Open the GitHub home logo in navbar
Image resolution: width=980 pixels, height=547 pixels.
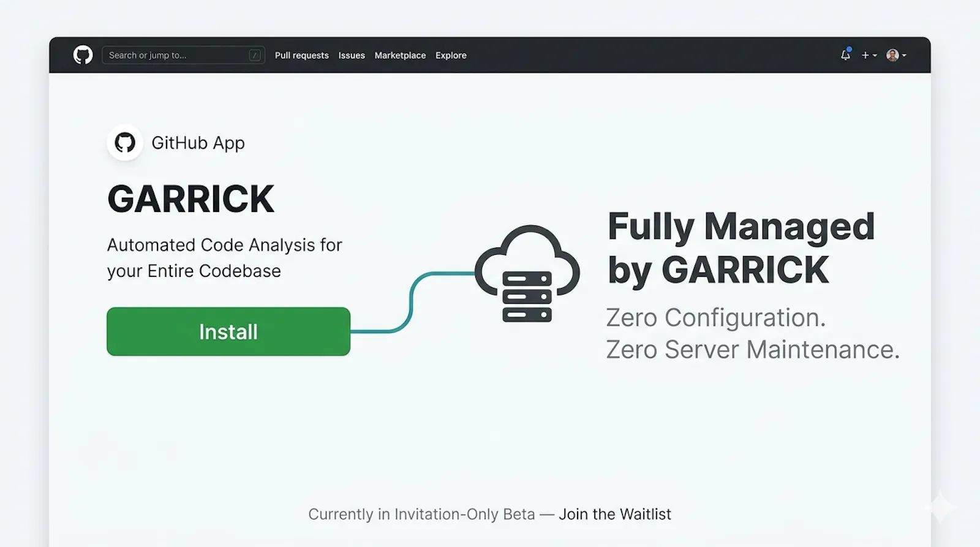[x=83, y=55]
